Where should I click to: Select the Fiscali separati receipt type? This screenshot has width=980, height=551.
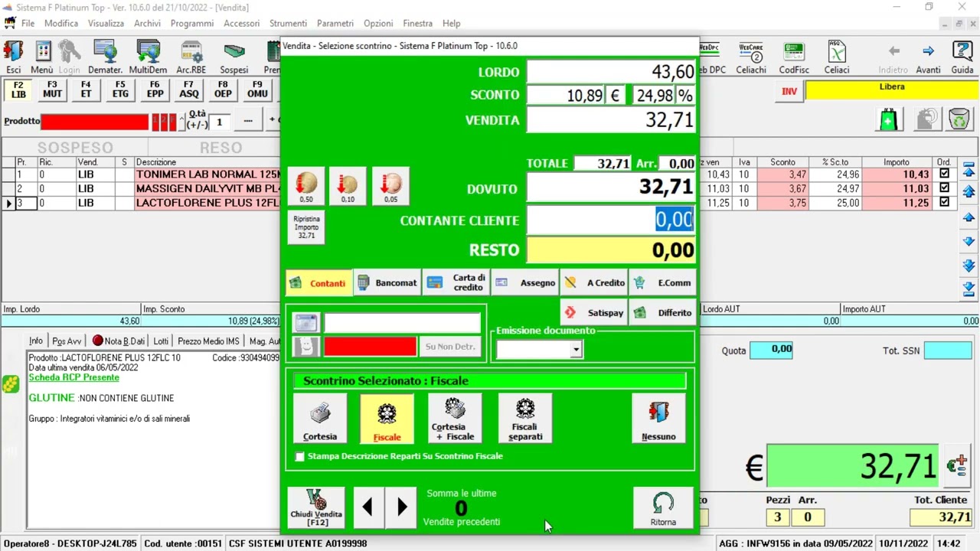(x=525, y=419)
